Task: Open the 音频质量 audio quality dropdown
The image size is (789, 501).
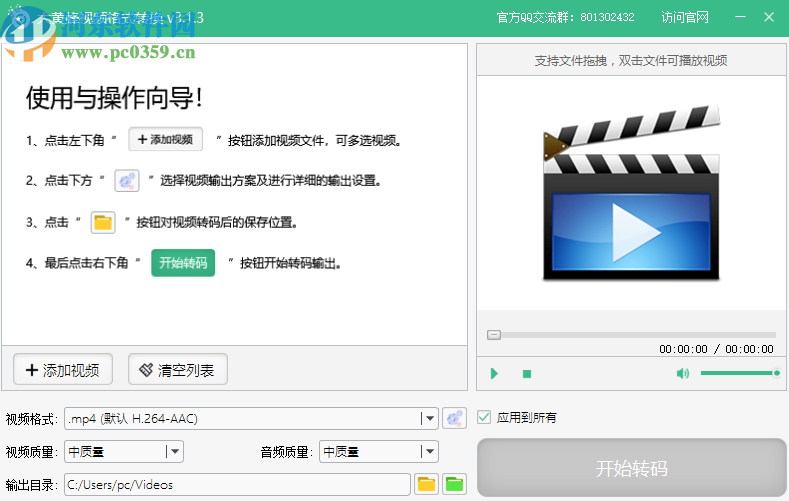Action: pos(429,451)
